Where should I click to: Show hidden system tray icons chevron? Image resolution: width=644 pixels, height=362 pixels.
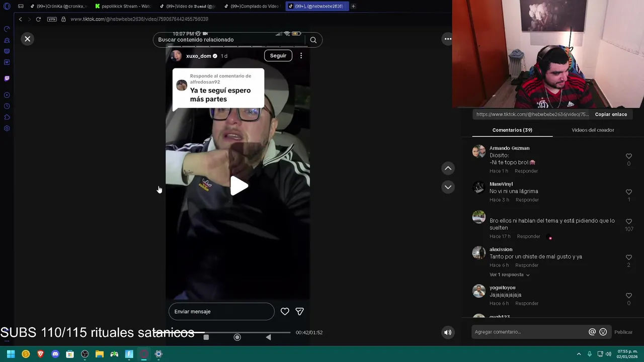tap(579, 354)
